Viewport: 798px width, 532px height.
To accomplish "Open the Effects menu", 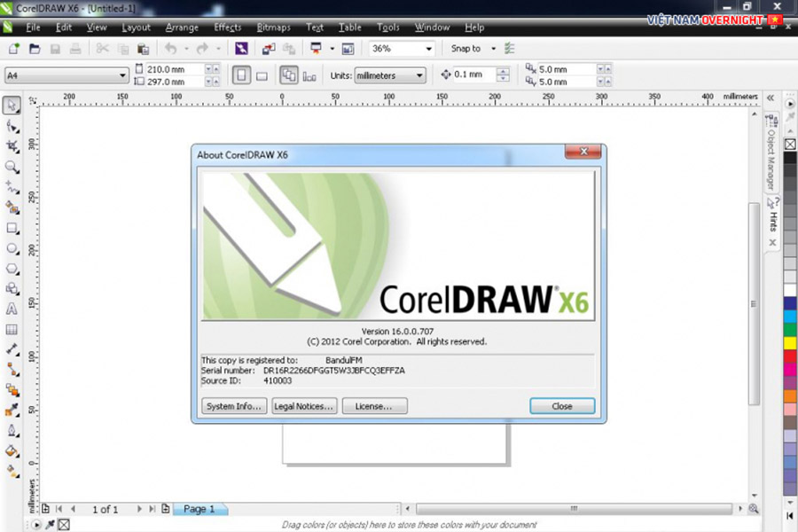I will tap(228, 27).
